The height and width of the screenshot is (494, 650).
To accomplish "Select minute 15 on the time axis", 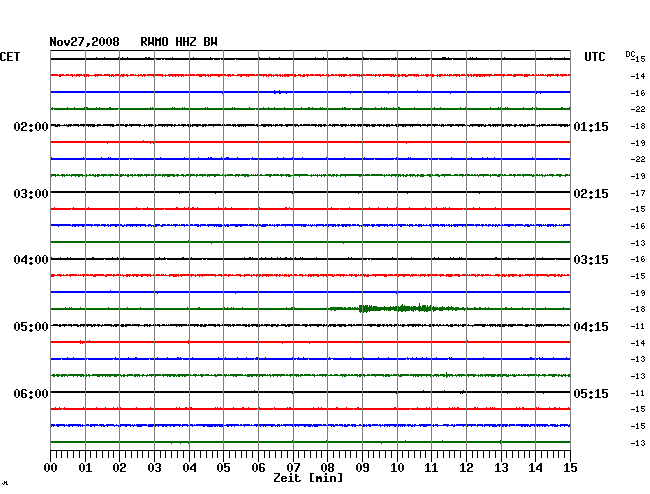I will 570,467.
